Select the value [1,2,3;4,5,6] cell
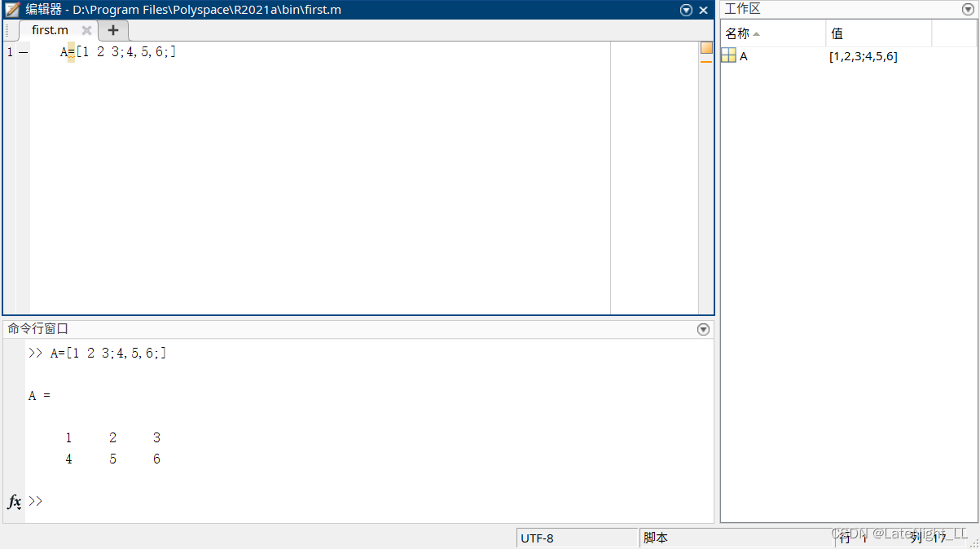 (x=863, y=56)
